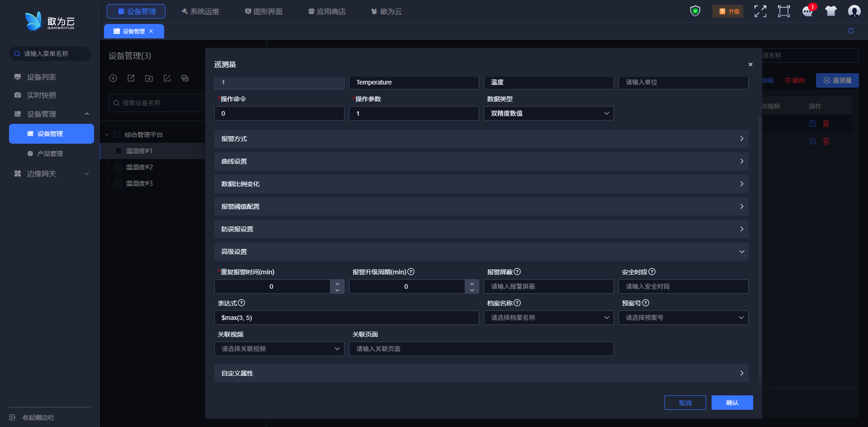Open the 档案名称 dropdown

[548, 318]
